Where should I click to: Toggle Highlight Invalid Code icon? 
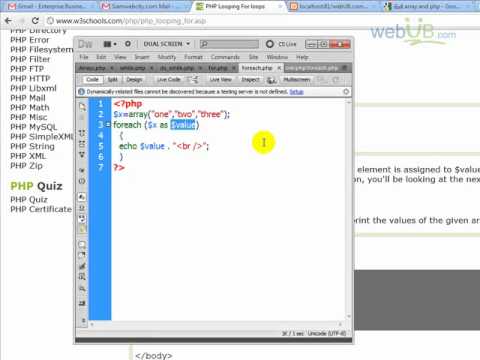82,208
